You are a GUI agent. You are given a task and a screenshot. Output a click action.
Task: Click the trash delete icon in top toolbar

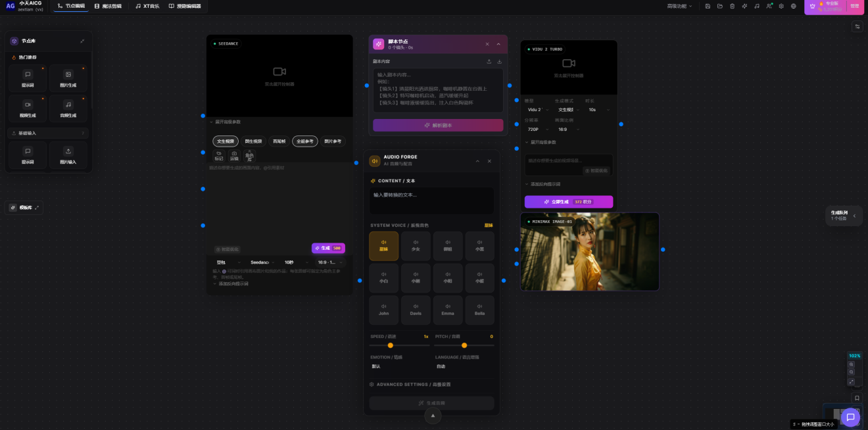click(732, 6)
